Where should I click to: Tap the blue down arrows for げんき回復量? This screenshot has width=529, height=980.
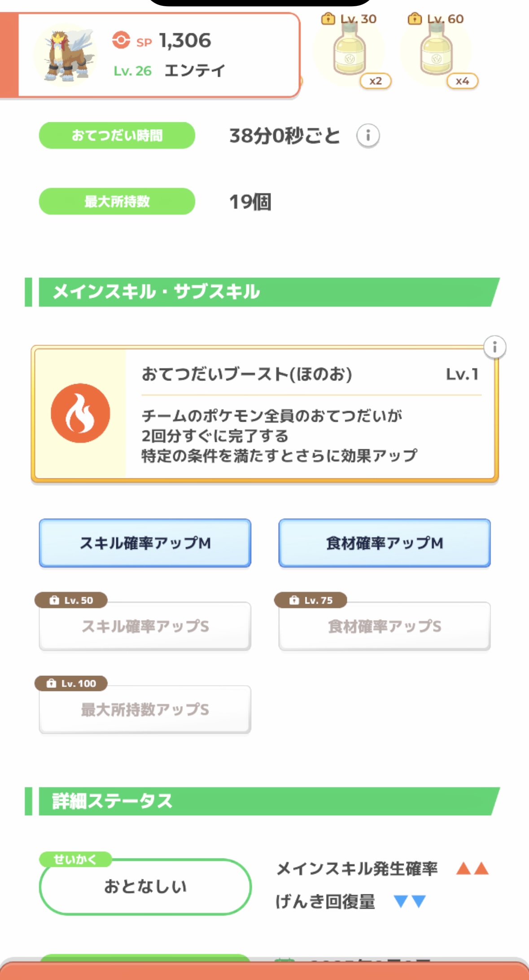click(x=410, y=901)
